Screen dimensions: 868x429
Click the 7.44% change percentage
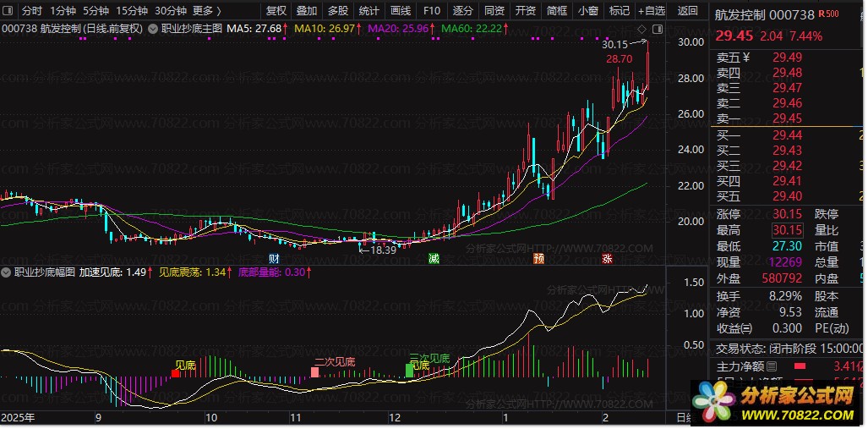pos(806,36)
